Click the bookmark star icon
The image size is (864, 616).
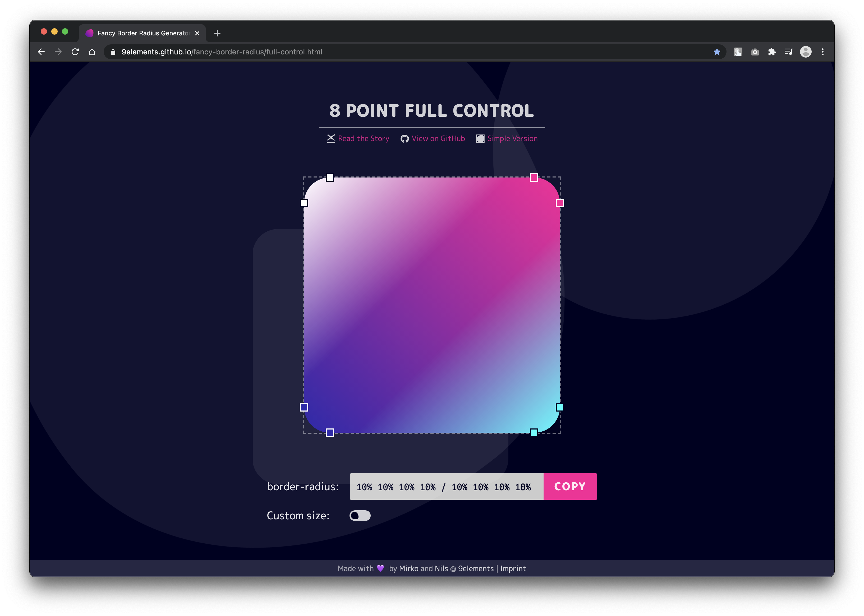click(x=716, y=52)
